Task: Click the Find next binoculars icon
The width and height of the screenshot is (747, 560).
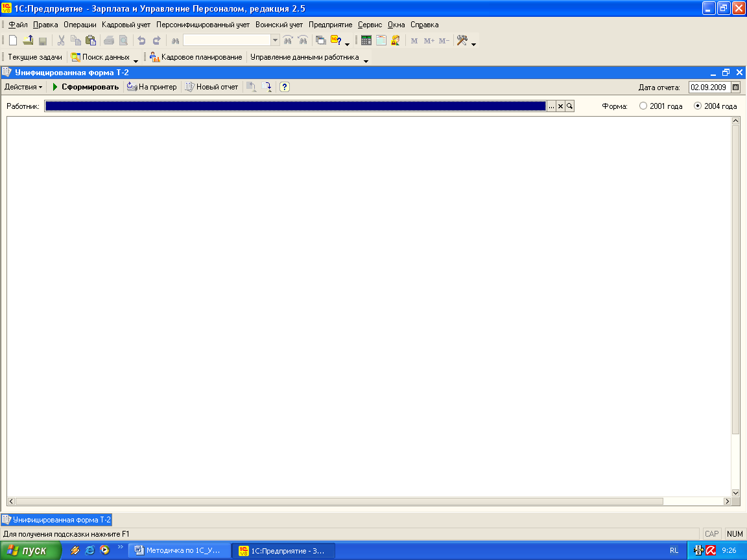Action: [303, 40]
